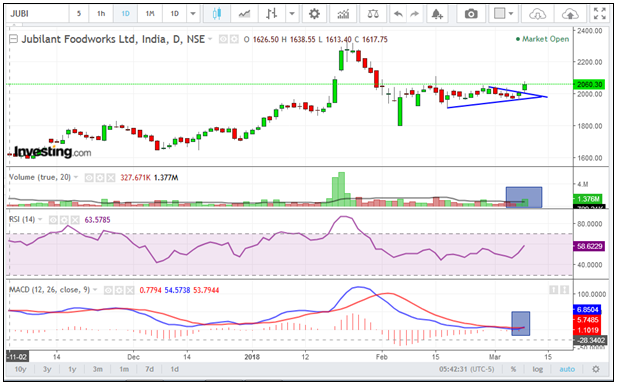
Task: Toggle fullscreen mode with the arrows icon
Action: coord(599,14)
